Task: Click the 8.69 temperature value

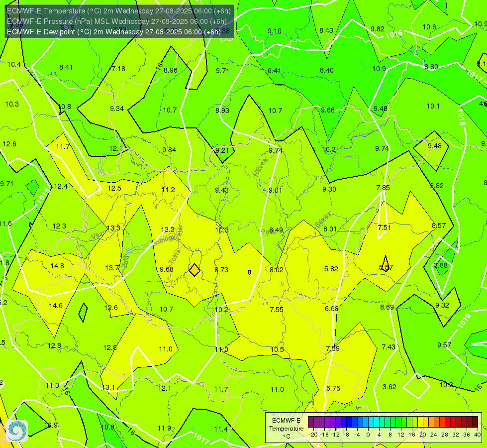Action: [x=387, y=307]
